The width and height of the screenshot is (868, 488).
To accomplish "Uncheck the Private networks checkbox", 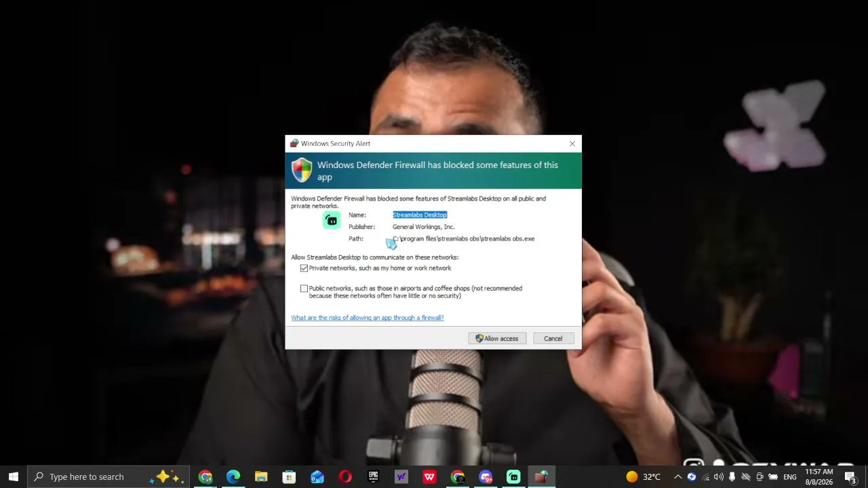I will [304, 268].
